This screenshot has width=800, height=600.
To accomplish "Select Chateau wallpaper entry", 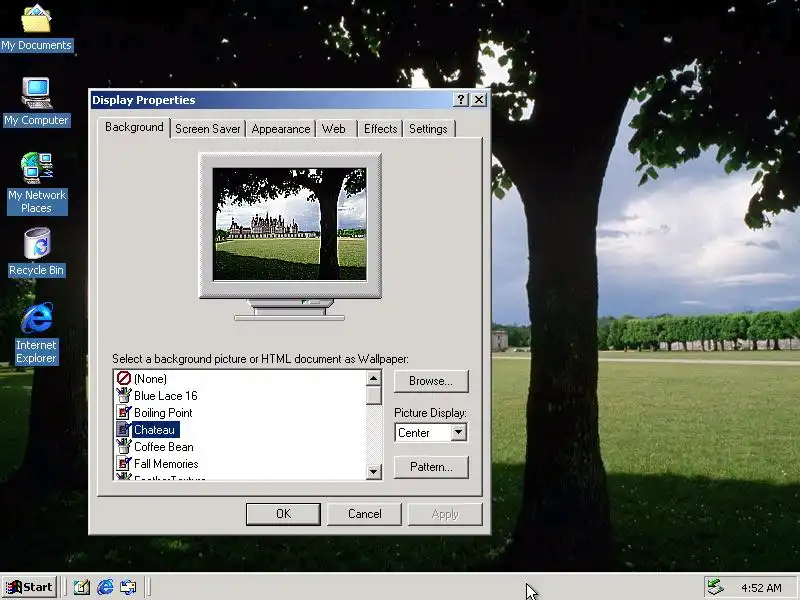I will coord(154,430).
